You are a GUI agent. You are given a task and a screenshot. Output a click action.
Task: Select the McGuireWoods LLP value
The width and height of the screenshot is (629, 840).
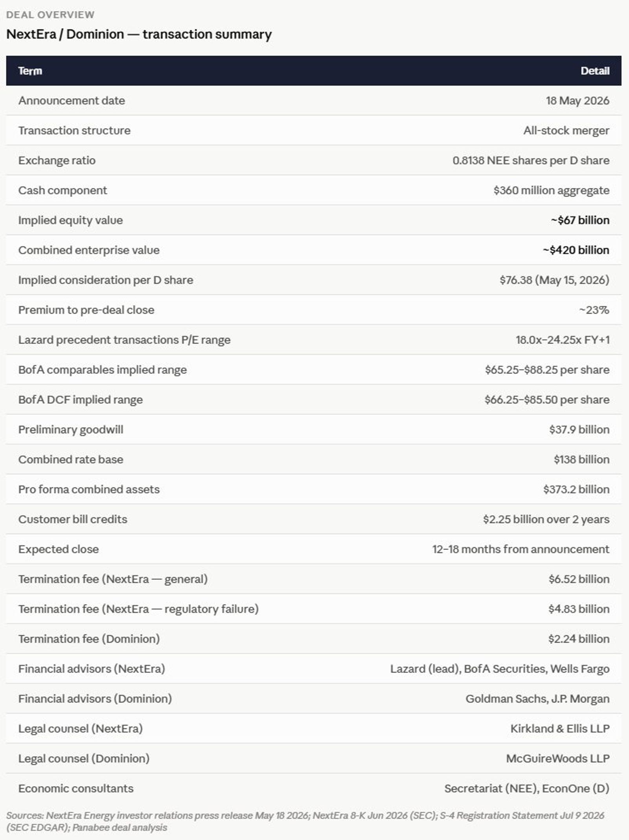[558, 758]
